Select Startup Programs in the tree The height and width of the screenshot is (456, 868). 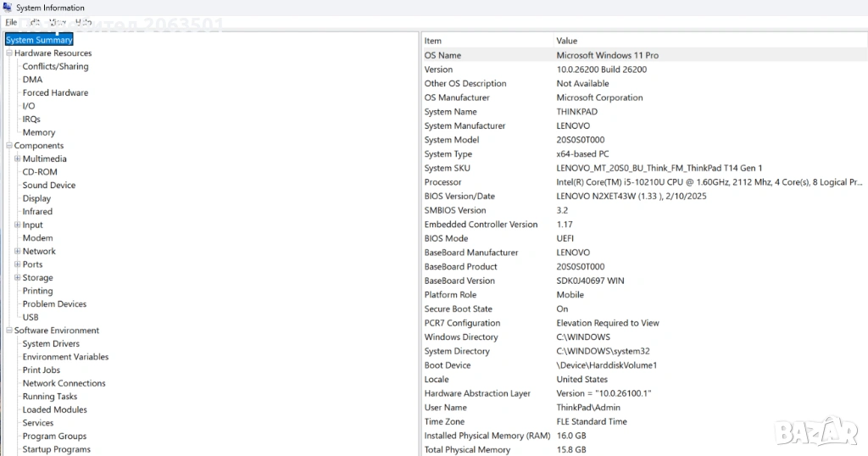click(56, 449)
